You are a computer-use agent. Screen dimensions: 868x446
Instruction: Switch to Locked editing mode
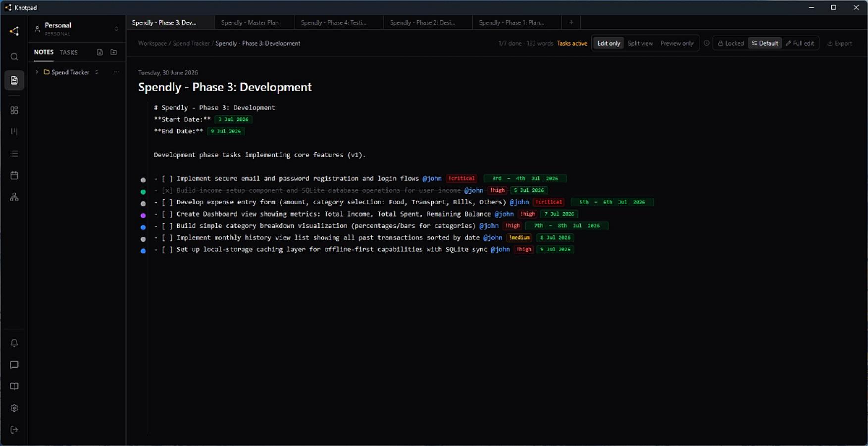click(731, 43)
